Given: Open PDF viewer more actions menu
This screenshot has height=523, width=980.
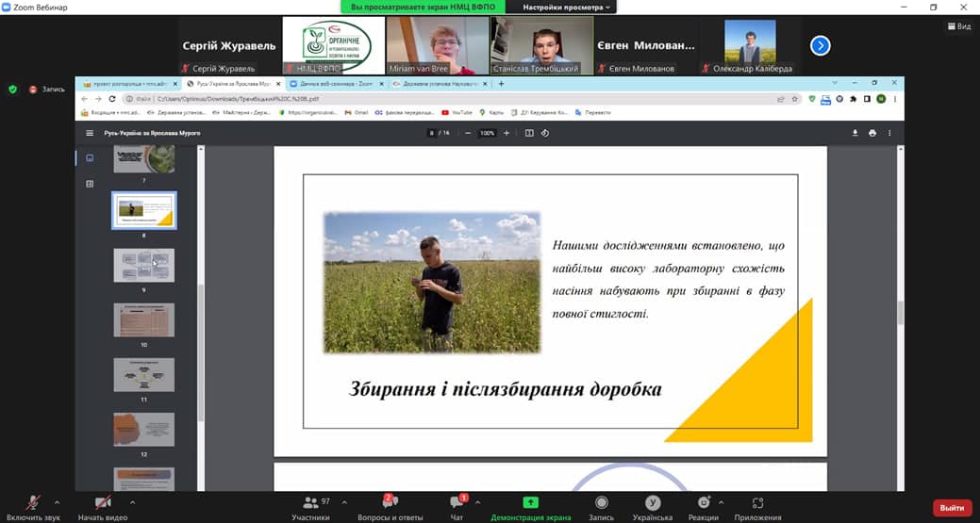Looking at the screenshot, I should tap(889, 133).
